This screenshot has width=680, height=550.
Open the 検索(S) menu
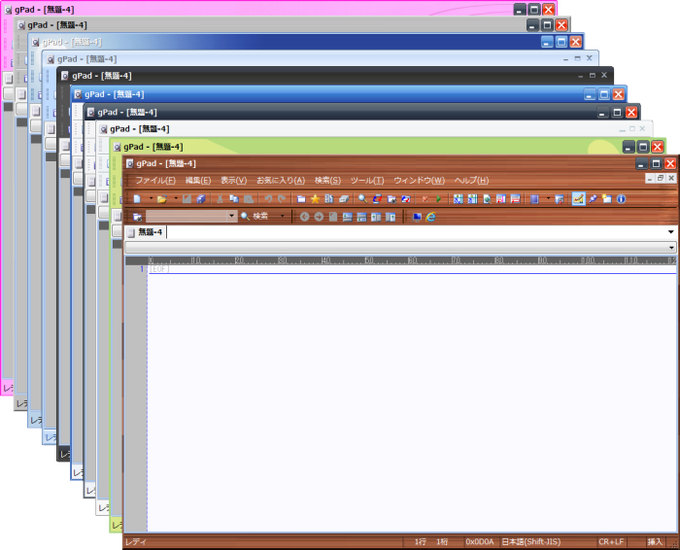pyautogui.click(x=327, y=180)
